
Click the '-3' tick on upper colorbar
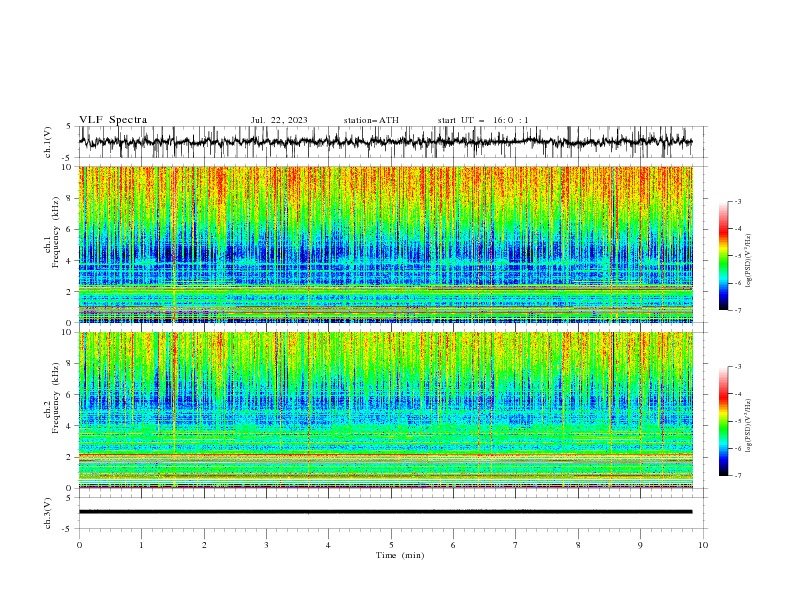(x=738, y=201)
